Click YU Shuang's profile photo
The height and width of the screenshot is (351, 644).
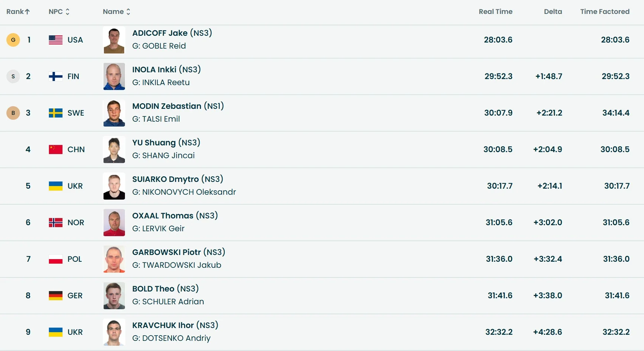[x=114, y=150]
